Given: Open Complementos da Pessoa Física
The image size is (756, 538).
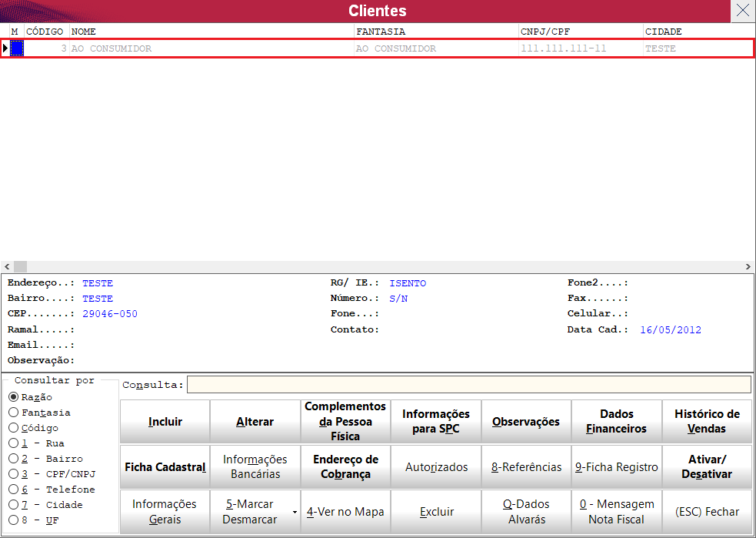Looking at the screenshot, I should [345, 422].
